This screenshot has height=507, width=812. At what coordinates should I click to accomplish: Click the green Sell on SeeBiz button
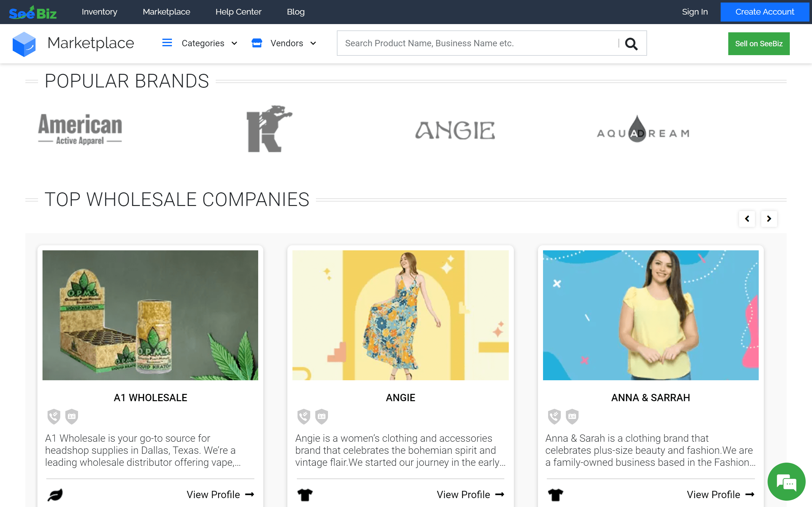[x=759, y=43]
